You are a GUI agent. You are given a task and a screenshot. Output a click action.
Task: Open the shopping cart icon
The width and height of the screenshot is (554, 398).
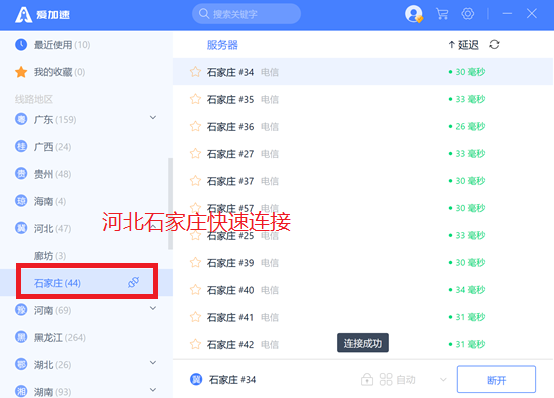coord(442,14)
